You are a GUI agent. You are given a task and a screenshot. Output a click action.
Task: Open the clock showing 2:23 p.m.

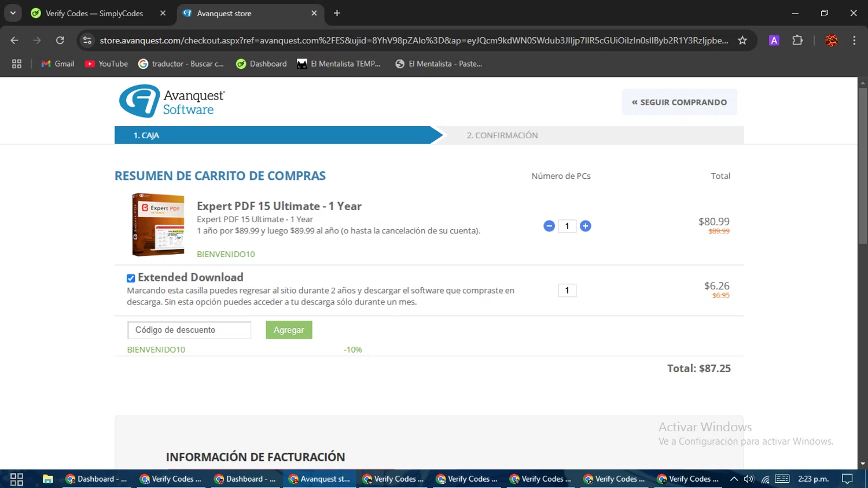coord(814,479)
